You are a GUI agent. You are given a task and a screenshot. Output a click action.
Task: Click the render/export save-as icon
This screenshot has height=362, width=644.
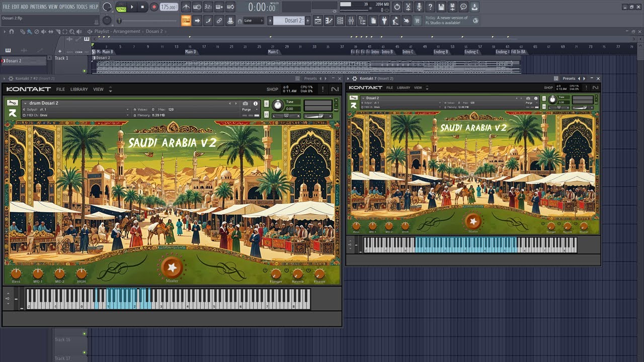(x=452, y=7)
